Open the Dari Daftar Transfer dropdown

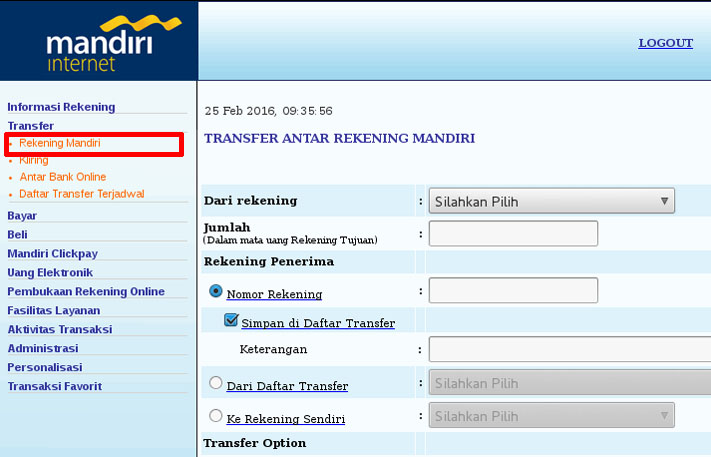(x=570, y=383)
